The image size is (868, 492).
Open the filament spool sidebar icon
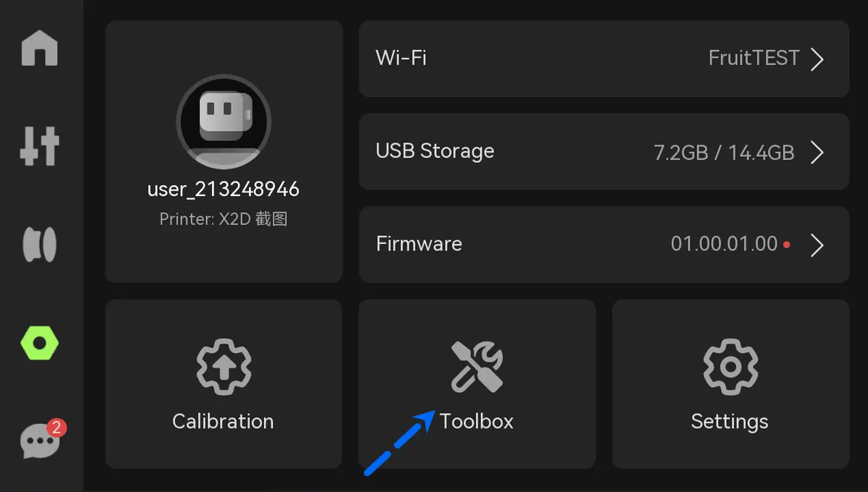(x=40, y=244)
